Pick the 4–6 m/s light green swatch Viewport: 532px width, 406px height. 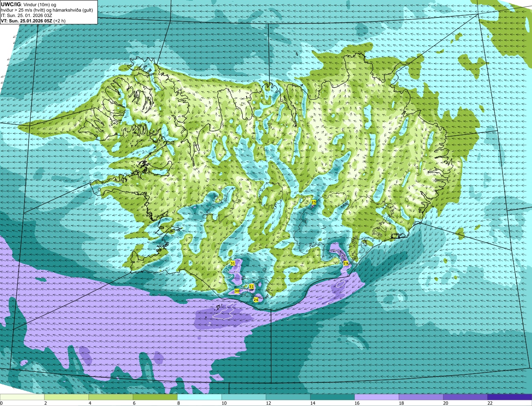pos(111,397)
